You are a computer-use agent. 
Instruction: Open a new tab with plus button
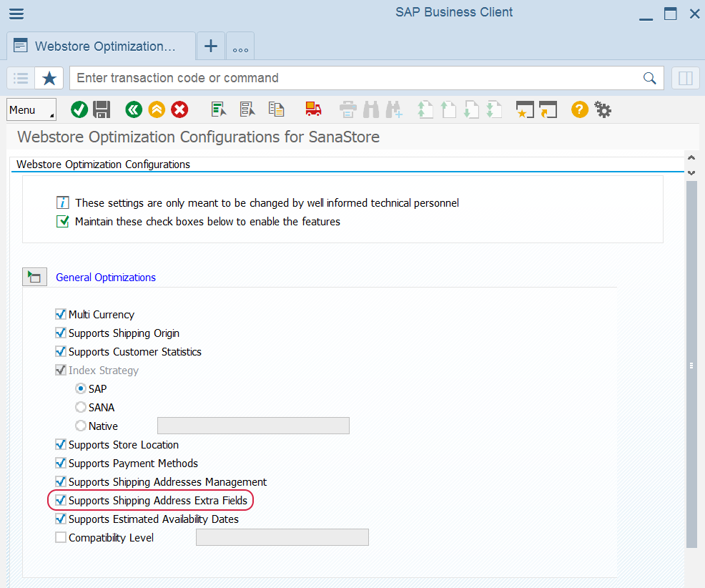click(211, 46)
